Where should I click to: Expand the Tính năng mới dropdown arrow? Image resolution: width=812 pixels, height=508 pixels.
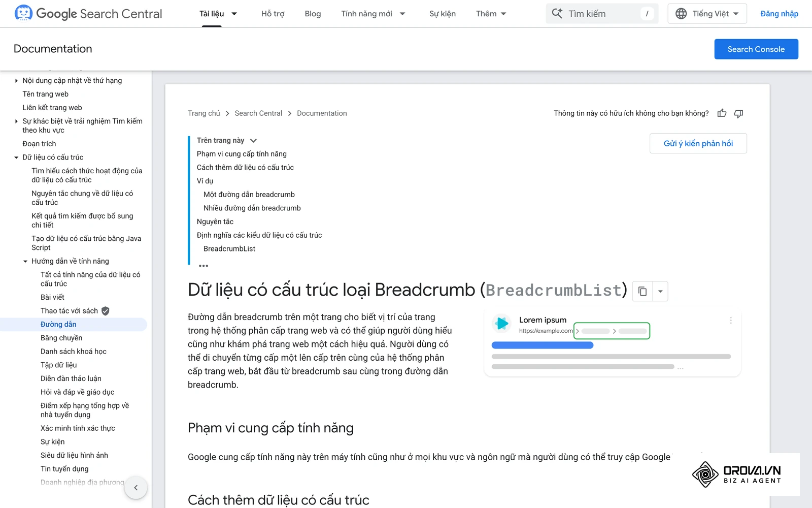pos(402,14)
